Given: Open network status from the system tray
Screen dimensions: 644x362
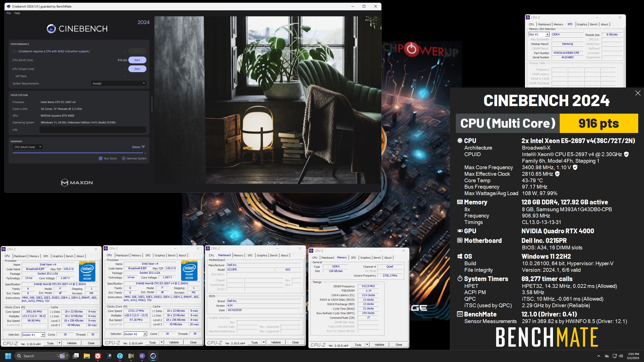Looking at the screenshot, I should click(x=615, y=356).
